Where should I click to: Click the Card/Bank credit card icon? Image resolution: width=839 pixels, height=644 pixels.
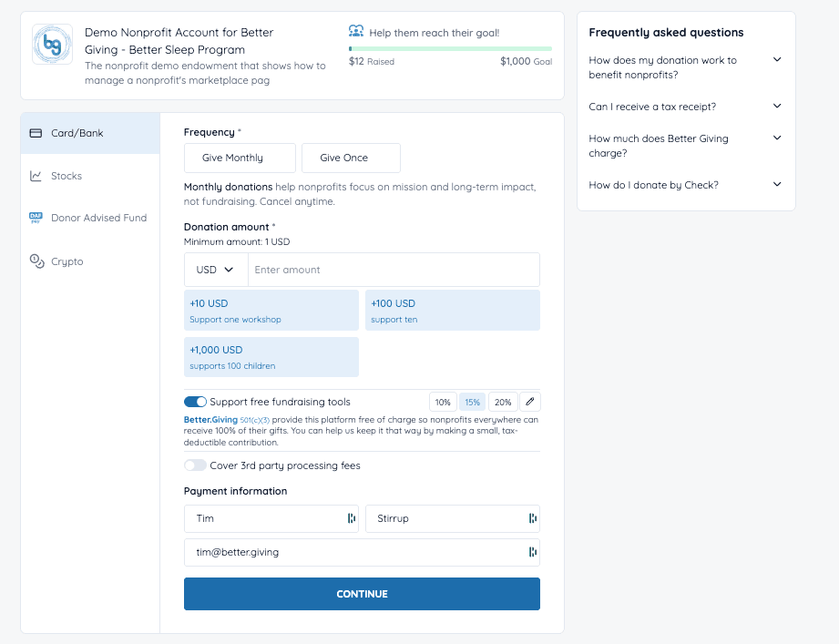tap(36, 133)
